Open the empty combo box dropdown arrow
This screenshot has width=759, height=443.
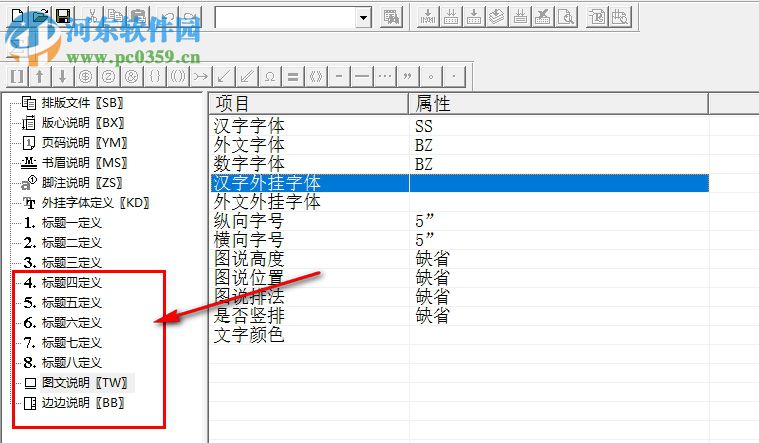[363, 18]
